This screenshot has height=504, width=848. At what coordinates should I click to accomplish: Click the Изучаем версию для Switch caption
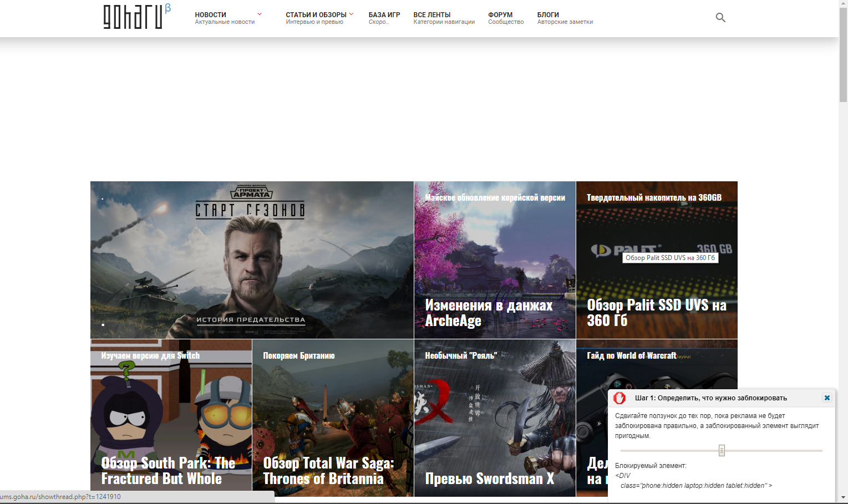coord(150,355)
